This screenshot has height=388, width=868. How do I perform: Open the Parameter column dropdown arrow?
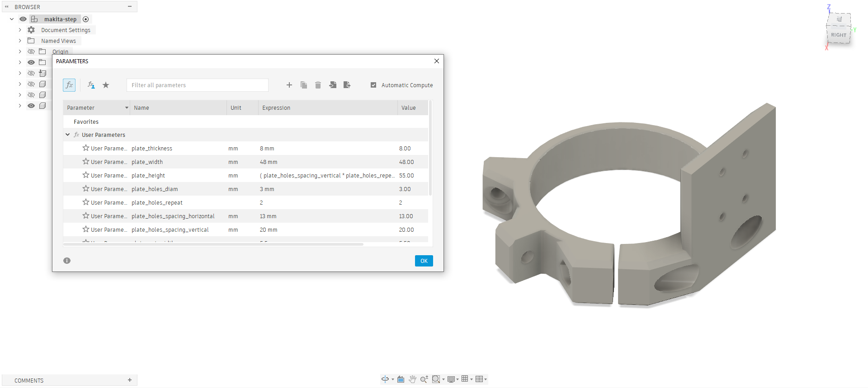tap(127, 108)
